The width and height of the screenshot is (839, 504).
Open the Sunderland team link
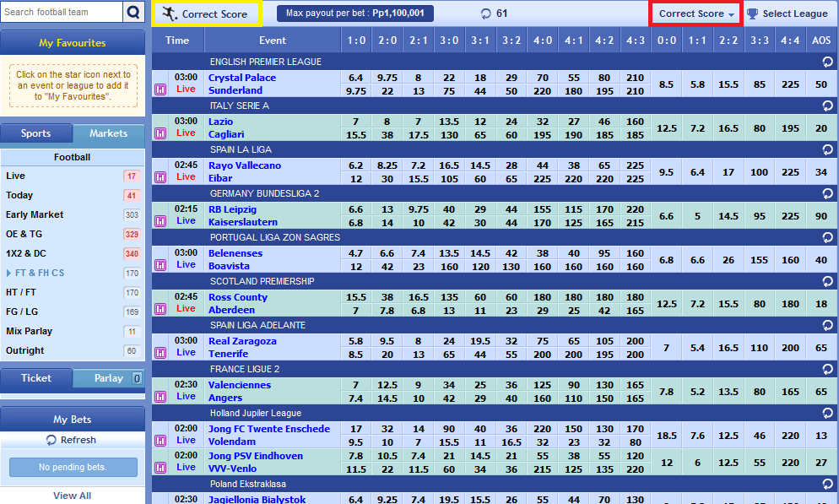click(235, 90)
